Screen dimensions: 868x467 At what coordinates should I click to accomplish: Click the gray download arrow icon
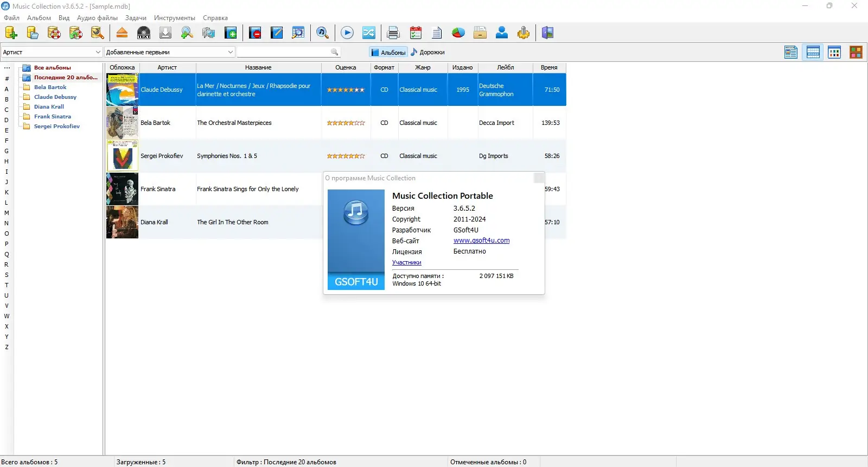tap(165, 33)
